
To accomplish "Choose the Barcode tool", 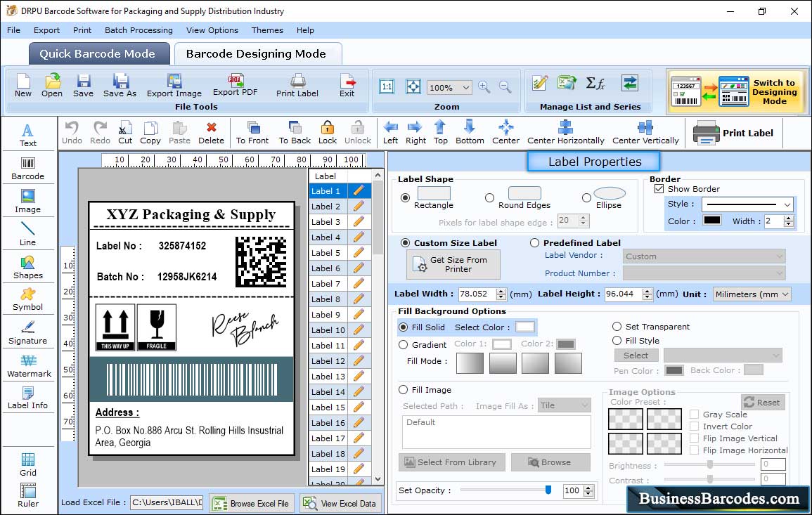I will 28,169.
